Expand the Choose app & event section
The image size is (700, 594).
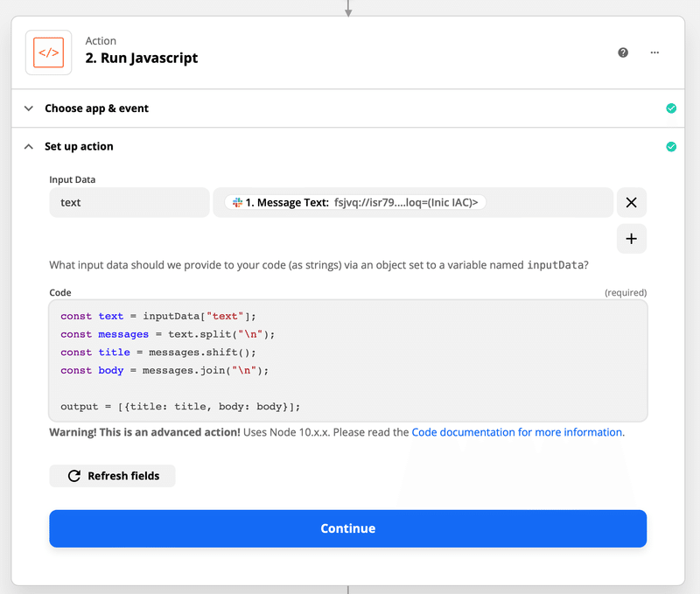click(29, 108)
